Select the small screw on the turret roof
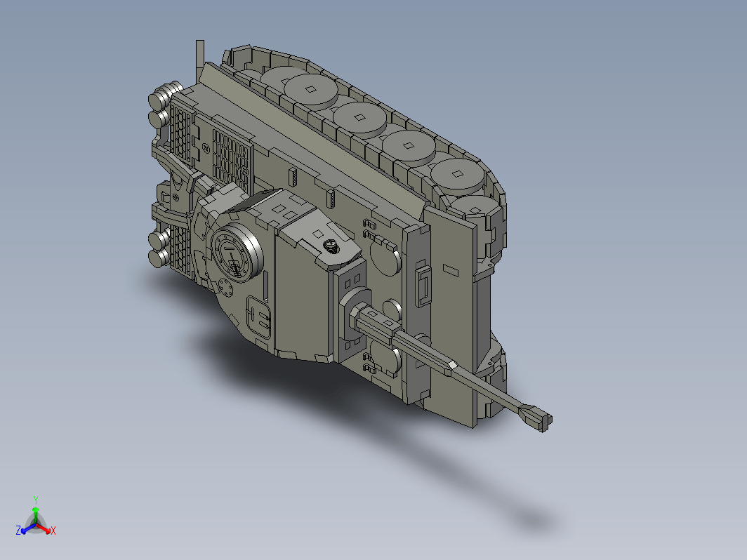 coord(331,246)
